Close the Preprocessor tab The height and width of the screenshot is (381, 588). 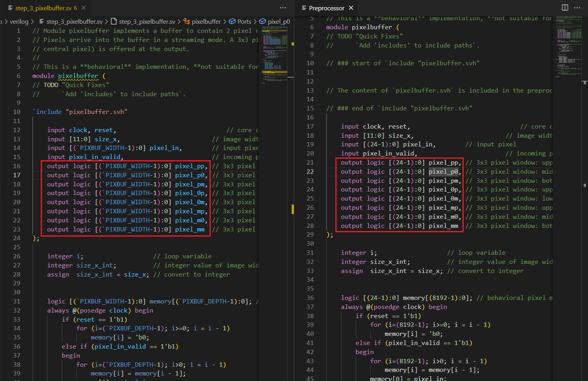tap(351, 8)
